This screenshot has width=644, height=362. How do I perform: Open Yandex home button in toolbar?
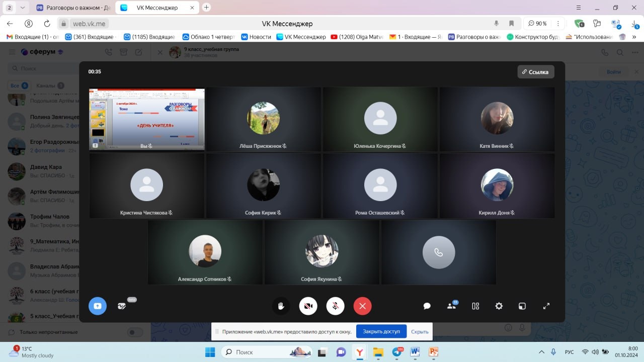coord(29,24)
